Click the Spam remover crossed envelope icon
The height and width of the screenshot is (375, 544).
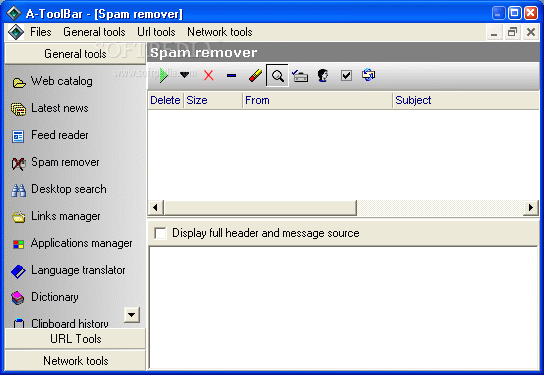(x=18, y=164)
